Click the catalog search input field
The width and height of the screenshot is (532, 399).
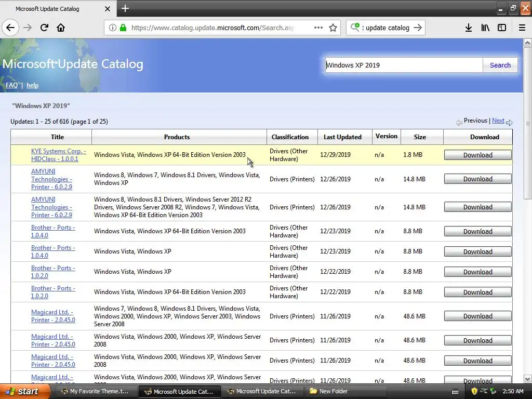click(x=404, y=65)
